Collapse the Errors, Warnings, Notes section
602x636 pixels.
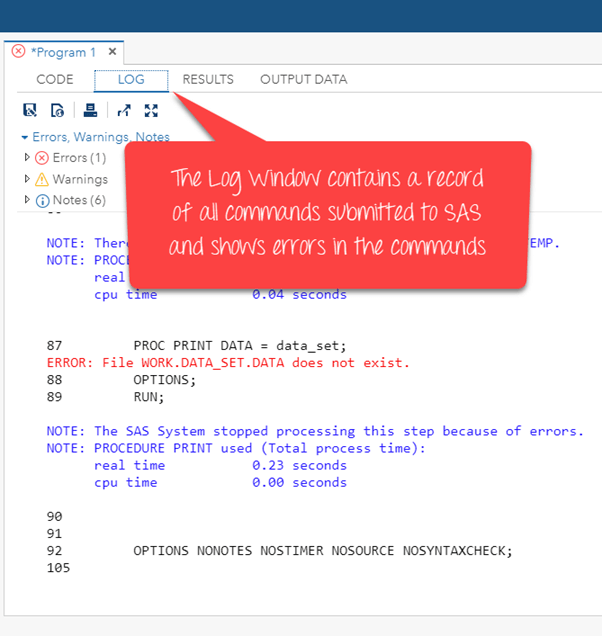click(x=24, y=137)
